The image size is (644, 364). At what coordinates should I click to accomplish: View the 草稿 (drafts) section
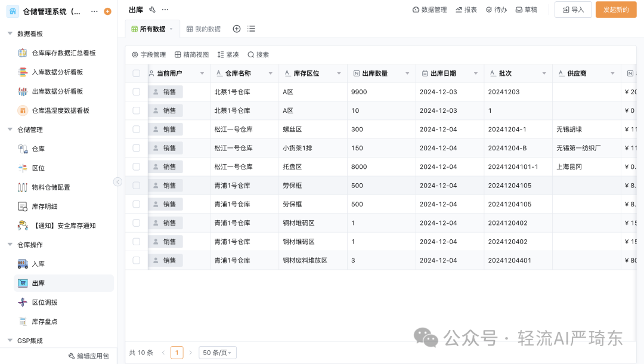click(526, 10)
